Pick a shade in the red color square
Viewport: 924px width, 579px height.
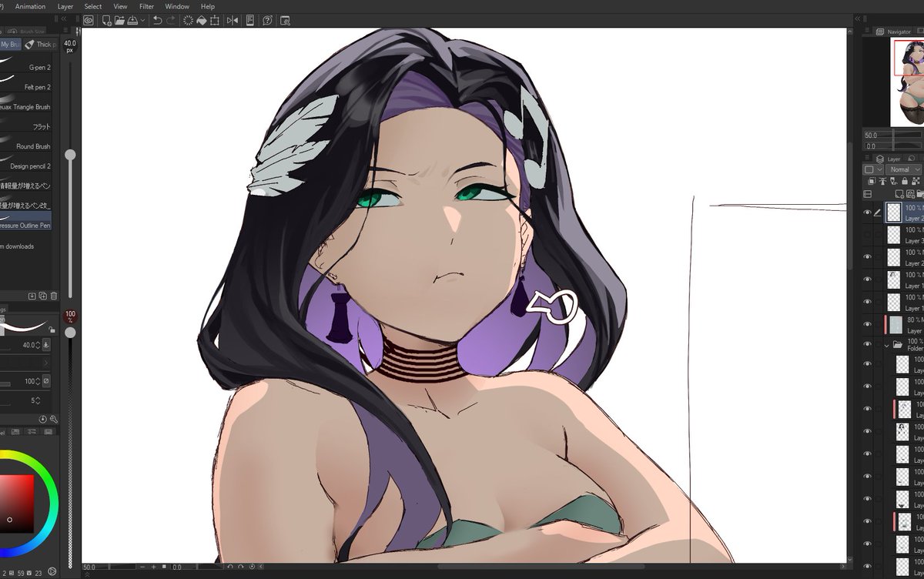click(x=16, y=504)
